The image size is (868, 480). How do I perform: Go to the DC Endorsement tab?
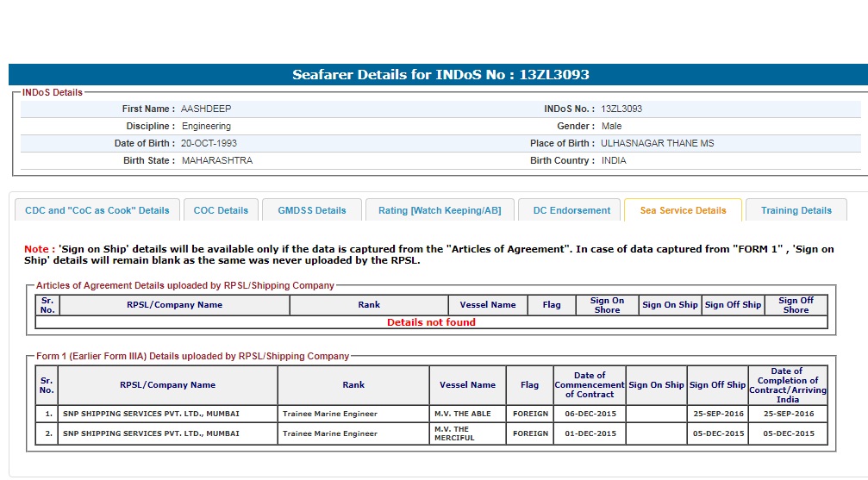point(571,210)
